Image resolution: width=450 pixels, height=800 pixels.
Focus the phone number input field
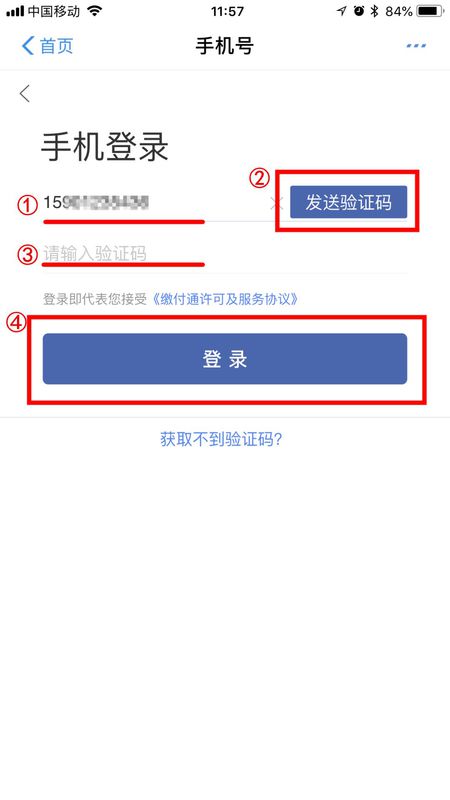pyautogui.click(x=156, y=203)
